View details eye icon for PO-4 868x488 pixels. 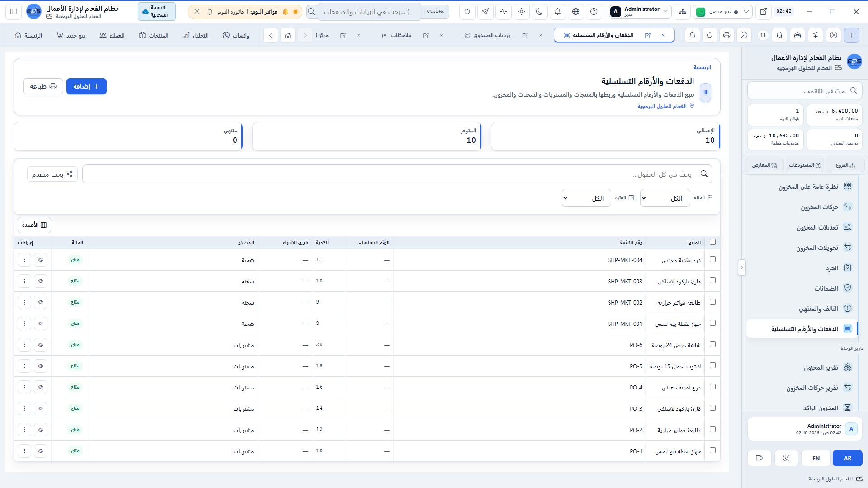click(41, 387)
